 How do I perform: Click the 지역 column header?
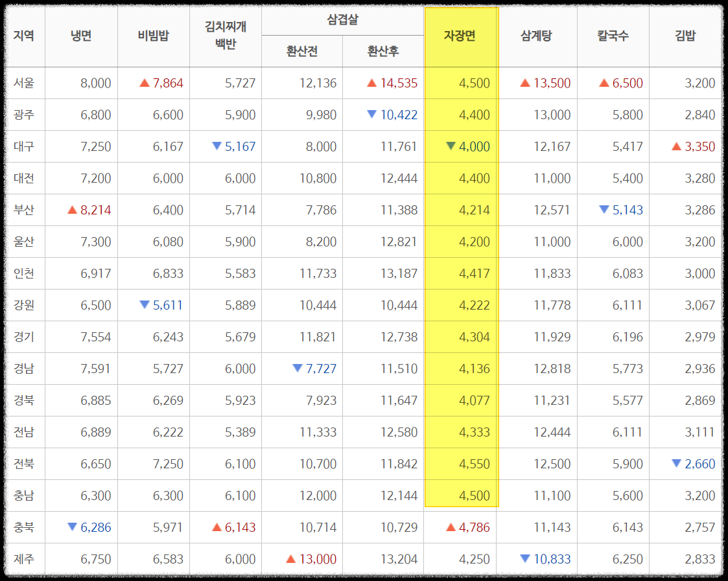tap(24, 36)
